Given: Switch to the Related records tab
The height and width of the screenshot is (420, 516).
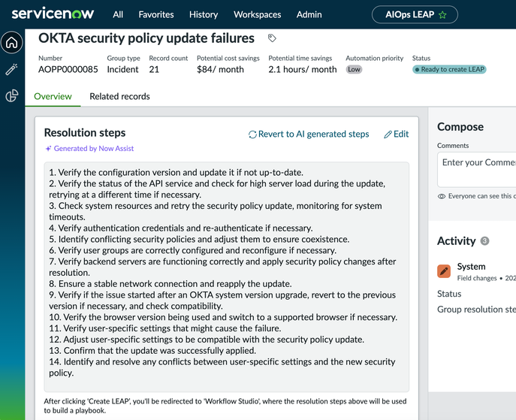Looking at the screenshot, I should pos(119,96).
